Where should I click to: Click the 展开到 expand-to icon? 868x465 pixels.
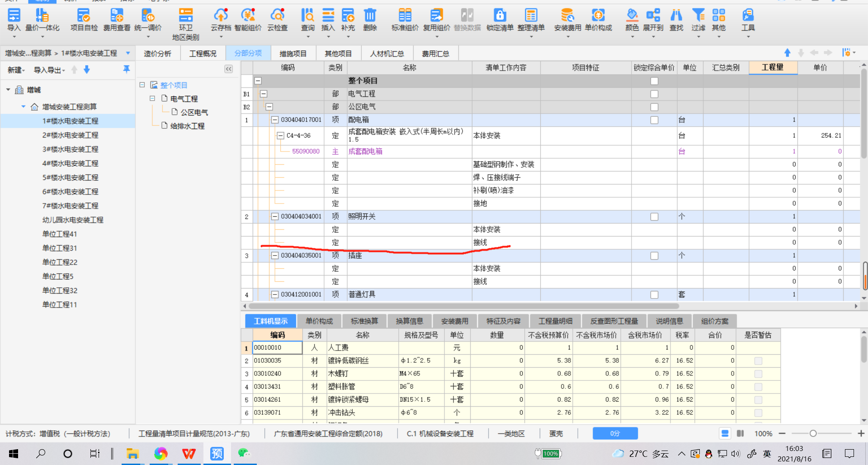[653, 20]
